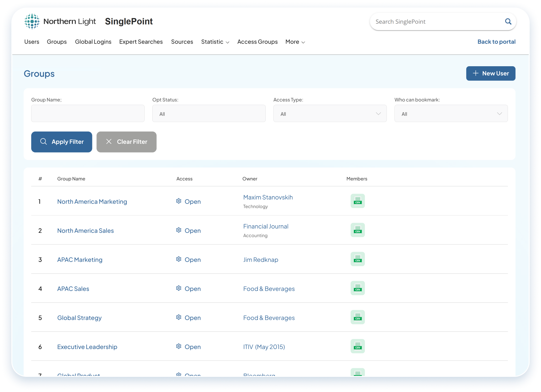Open the Groups nav item

[57, 42]
